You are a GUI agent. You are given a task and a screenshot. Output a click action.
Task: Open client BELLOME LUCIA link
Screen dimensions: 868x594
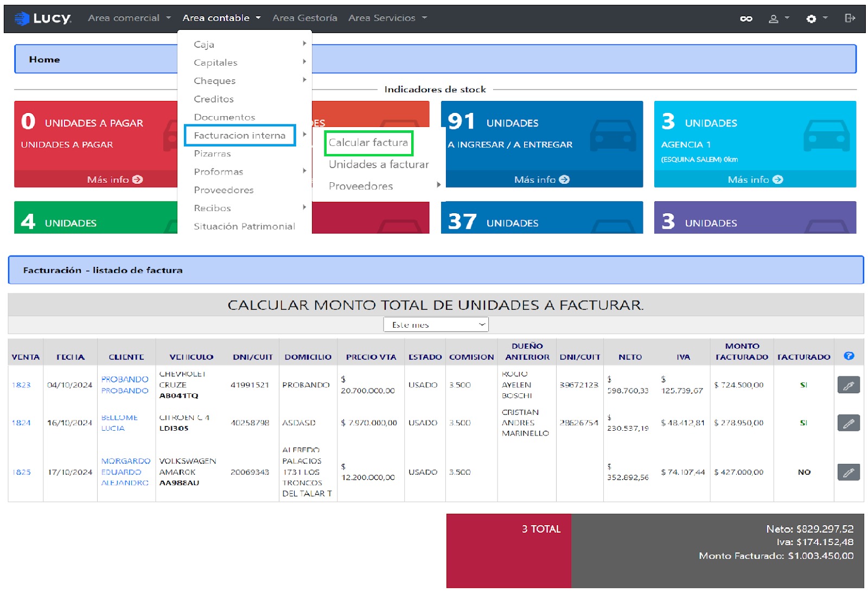(119, 423)
